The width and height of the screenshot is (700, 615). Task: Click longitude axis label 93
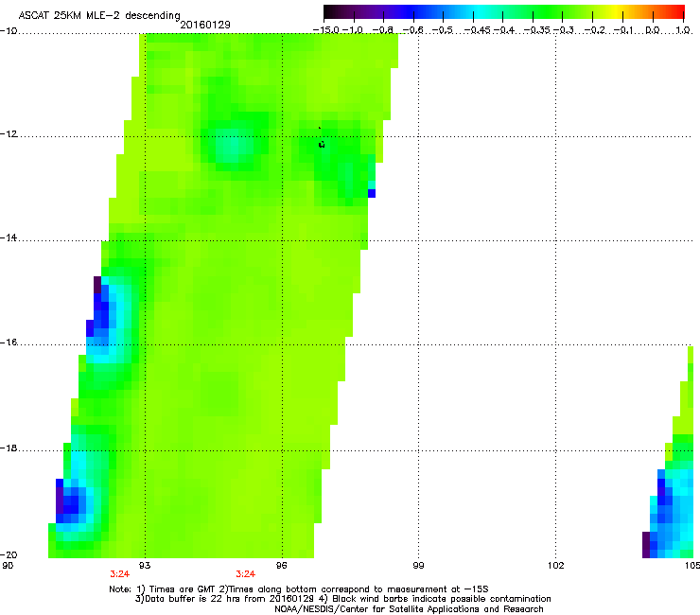145,566
